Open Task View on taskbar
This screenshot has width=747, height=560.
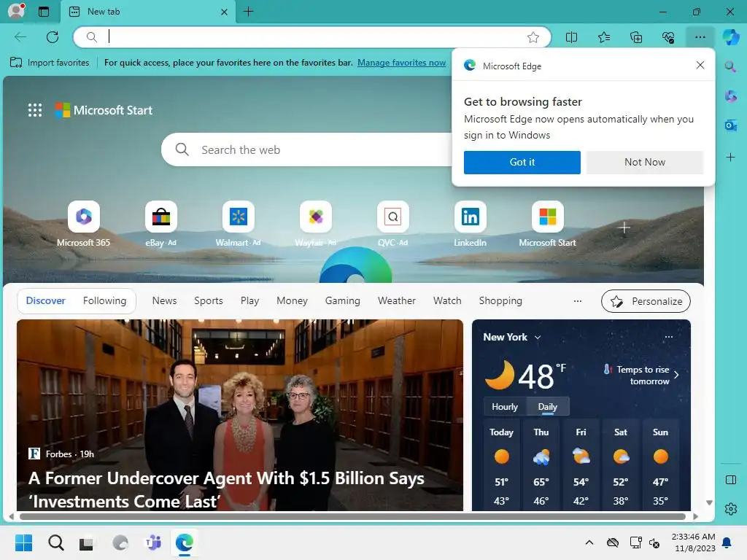[87, 542]
